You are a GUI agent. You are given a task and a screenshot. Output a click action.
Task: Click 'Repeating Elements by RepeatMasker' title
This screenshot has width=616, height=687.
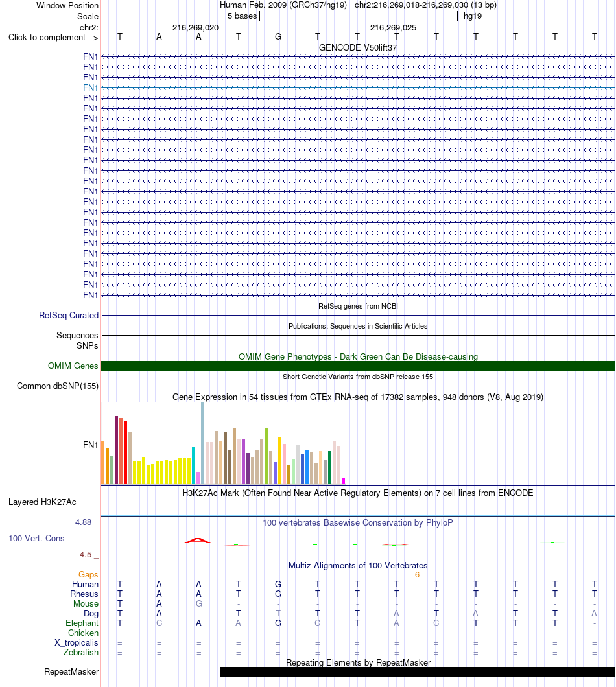tap(358, 663)
